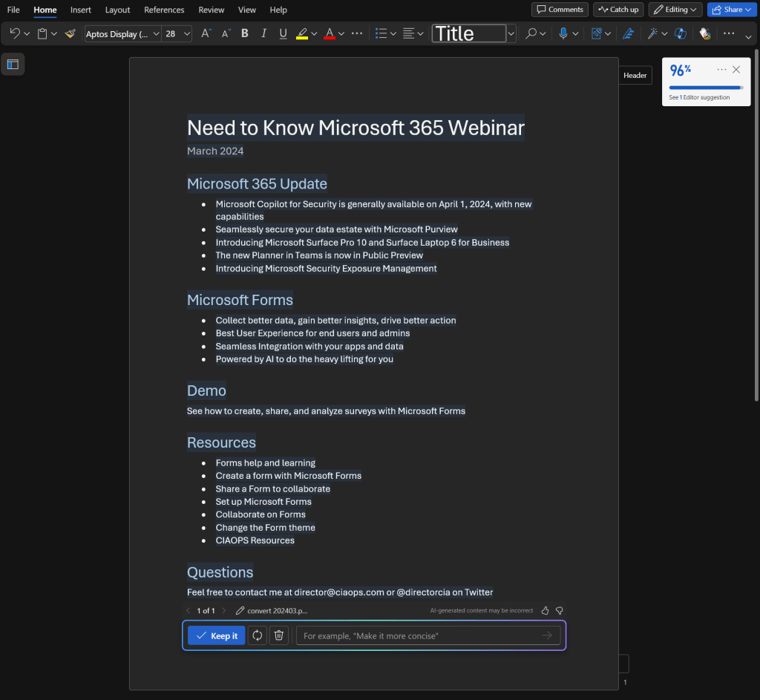This screenshot has width=760, height=700.
Task: Click the Copilot prompt input field
Action: 419,635
